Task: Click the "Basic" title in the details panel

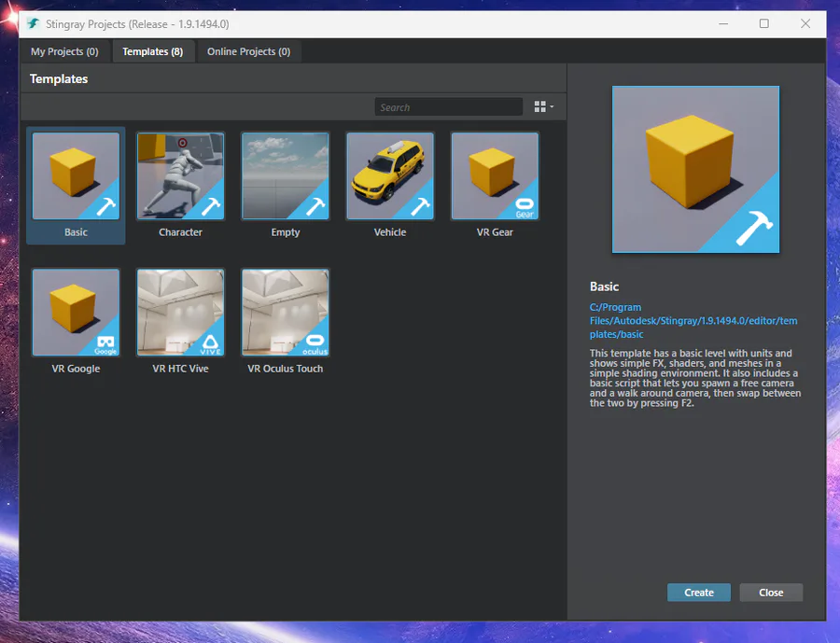Action: [x=604, y=287]
